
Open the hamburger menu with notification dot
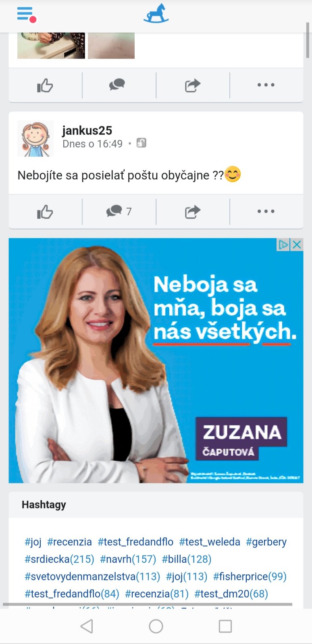click(27, 14)
